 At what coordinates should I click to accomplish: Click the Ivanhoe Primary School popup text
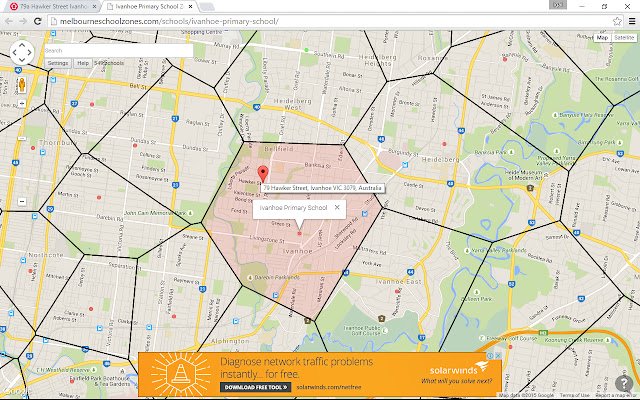293,207
